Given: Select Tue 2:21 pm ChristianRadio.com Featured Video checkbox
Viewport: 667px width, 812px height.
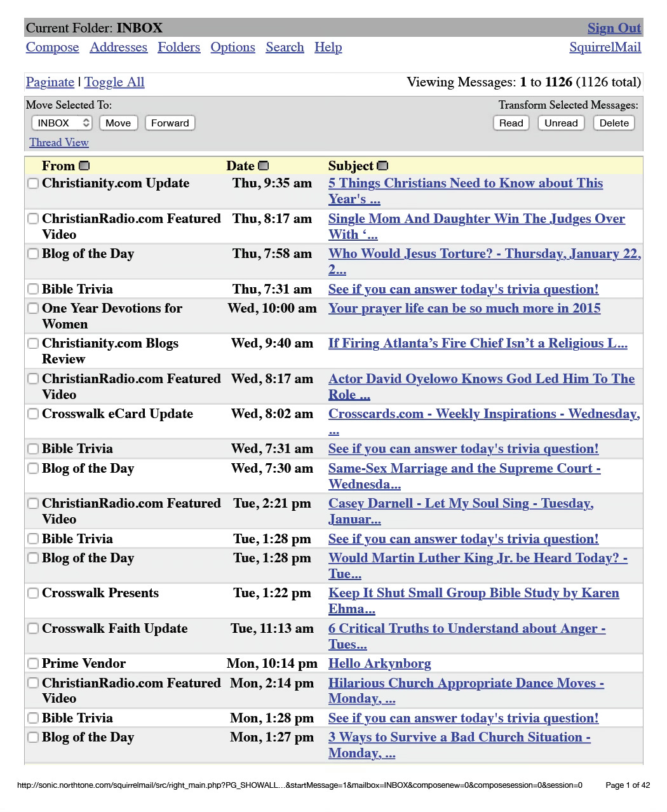Looking at the screenshot, I should [x=33, y=504].
